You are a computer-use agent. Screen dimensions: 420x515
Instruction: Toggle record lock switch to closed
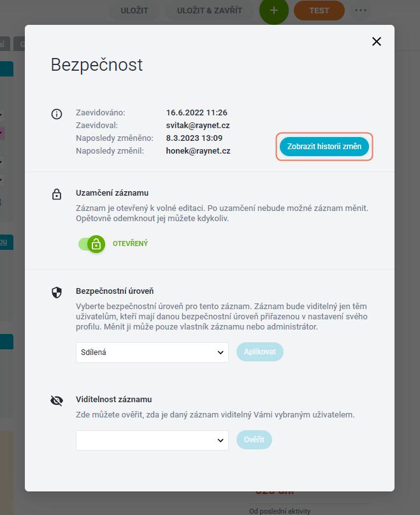pyautogui.click(x=92, y=244)
